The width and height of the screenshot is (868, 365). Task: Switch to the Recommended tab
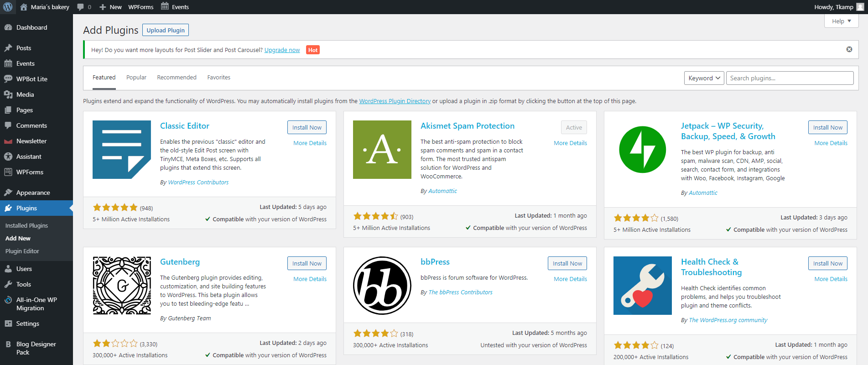(177, 78)
